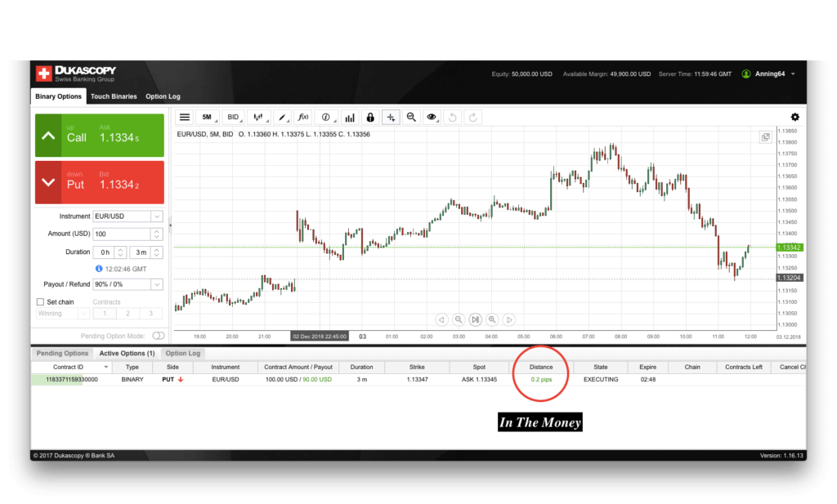Open the 5M timeframe dropdown

[x=208, y=118]
